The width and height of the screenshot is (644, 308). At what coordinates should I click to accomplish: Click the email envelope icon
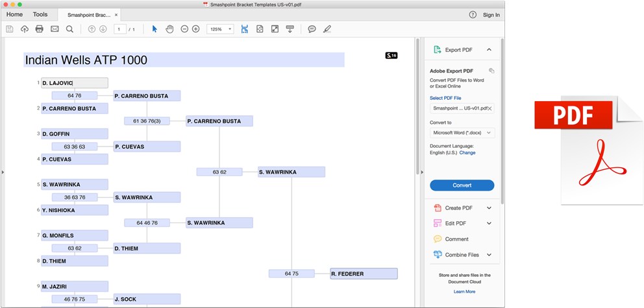(x=55, y=29)
